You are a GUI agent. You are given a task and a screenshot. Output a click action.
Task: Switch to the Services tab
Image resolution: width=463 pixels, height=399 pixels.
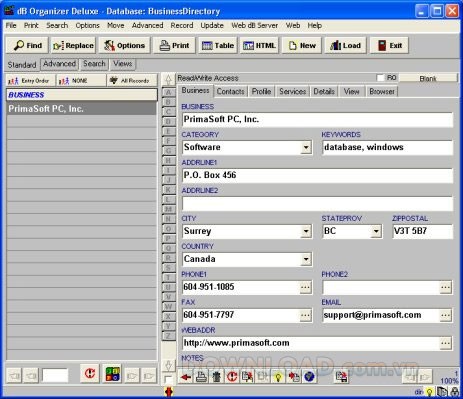point(292,91)
